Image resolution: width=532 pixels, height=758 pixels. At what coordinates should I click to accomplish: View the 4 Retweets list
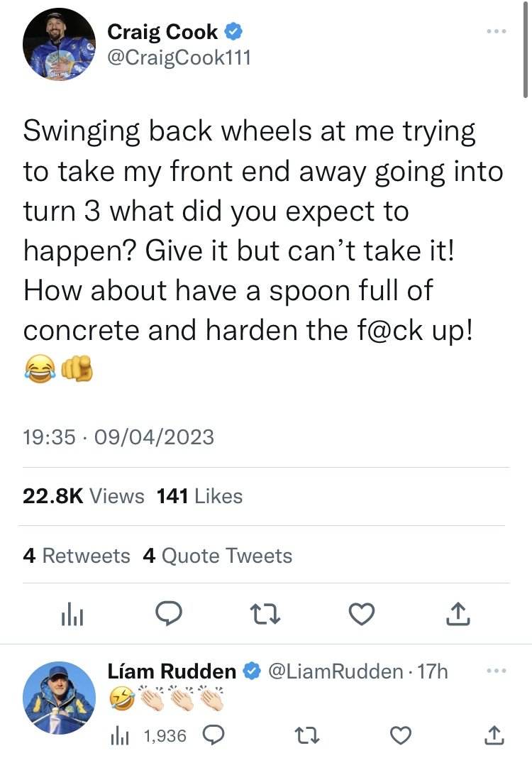click(77, 555)
